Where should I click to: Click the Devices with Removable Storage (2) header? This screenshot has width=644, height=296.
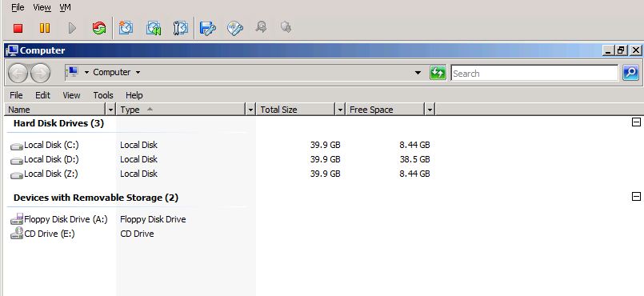click(96, 198)
